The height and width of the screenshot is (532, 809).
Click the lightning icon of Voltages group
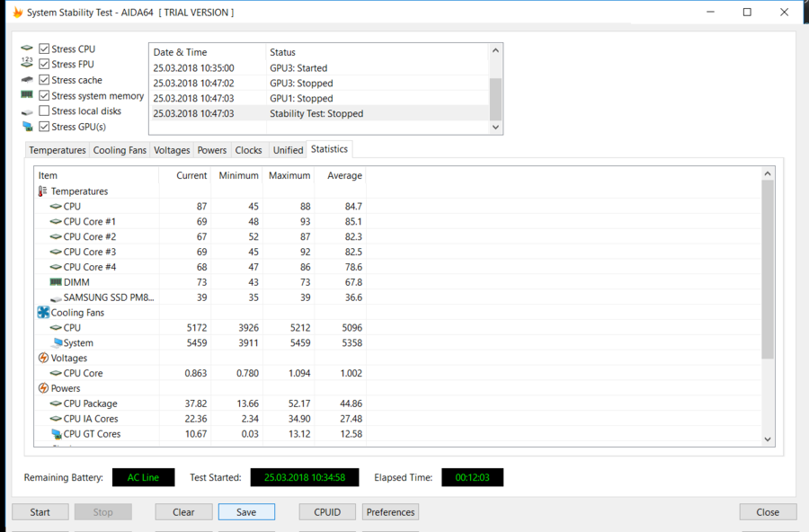click(43, 358)
